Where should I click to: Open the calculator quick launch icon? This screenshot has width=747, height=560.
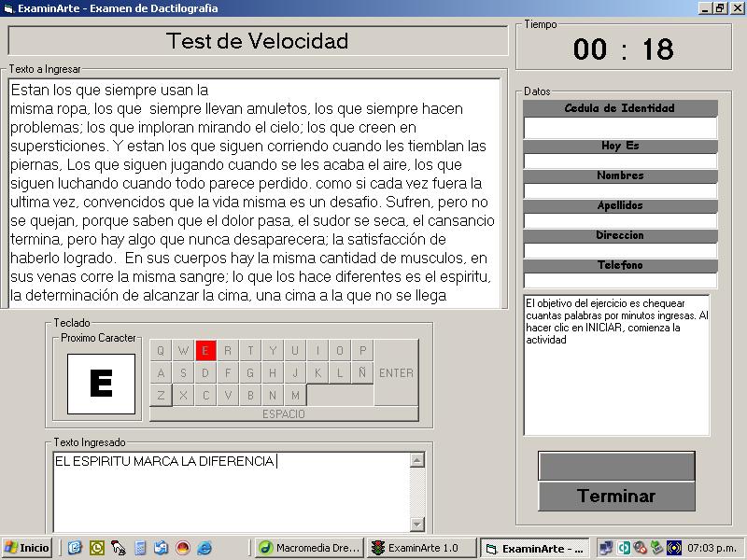coord(140,548)
